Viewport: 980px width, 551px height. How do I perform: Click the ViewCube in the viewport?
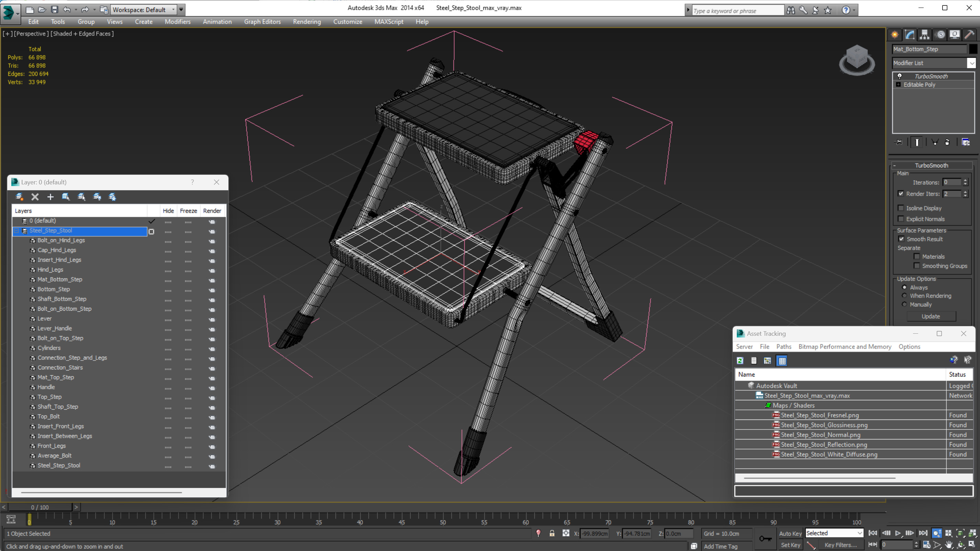point(857,60)
